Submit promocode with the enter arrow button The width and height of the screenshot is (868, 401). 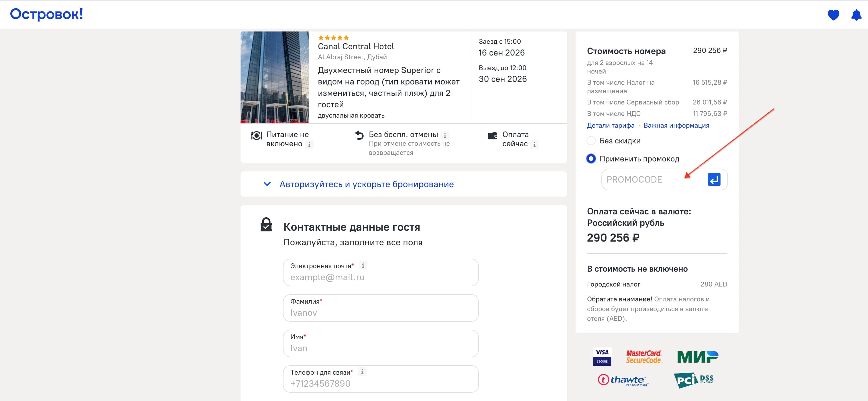714,179
